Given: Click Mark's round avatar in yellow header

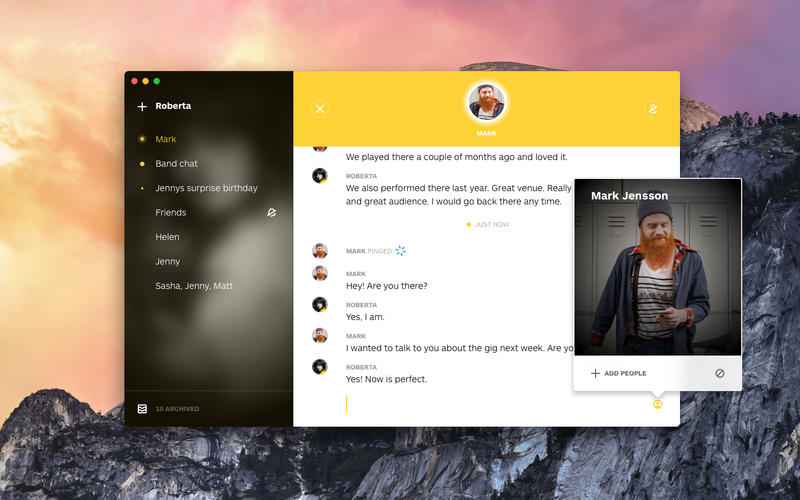Looking at the screenshot, I should point(486,102).
